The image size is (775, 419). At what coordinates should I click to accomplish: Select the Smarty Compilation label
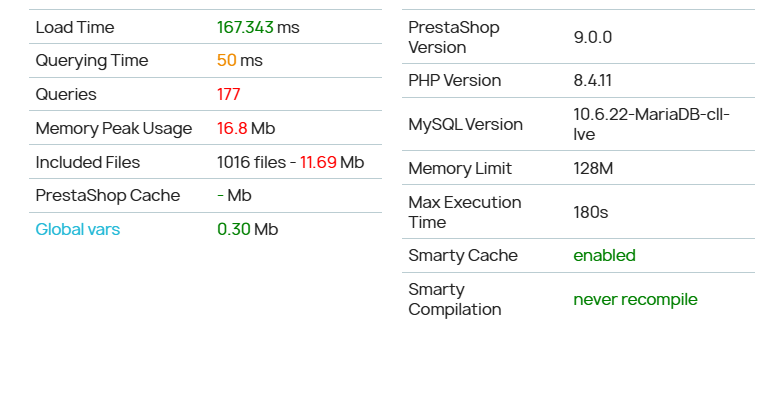[x=455, y=299]
